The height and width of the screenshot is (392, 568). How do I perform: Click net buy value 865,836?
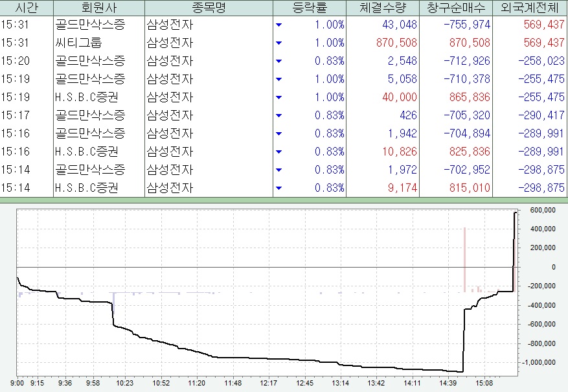[x=470, y=97]
